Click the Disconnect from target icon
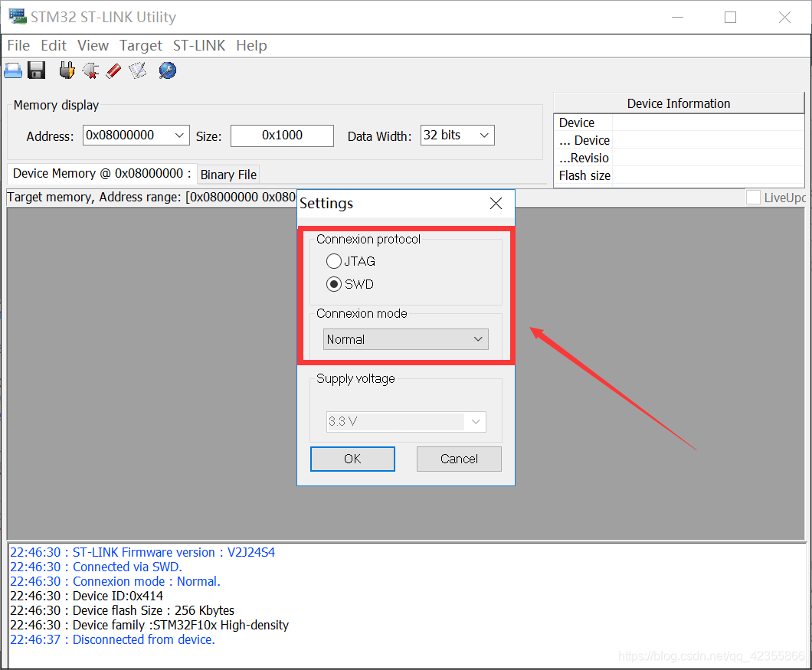 point(90,70)
